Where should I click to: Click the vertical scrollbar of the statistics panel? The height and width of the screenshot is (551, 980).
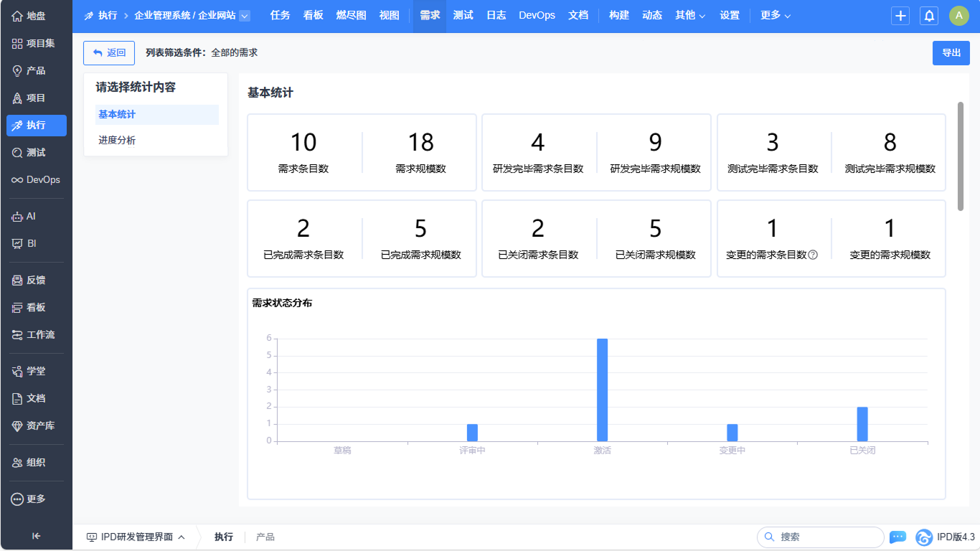[x=961, y=156]
